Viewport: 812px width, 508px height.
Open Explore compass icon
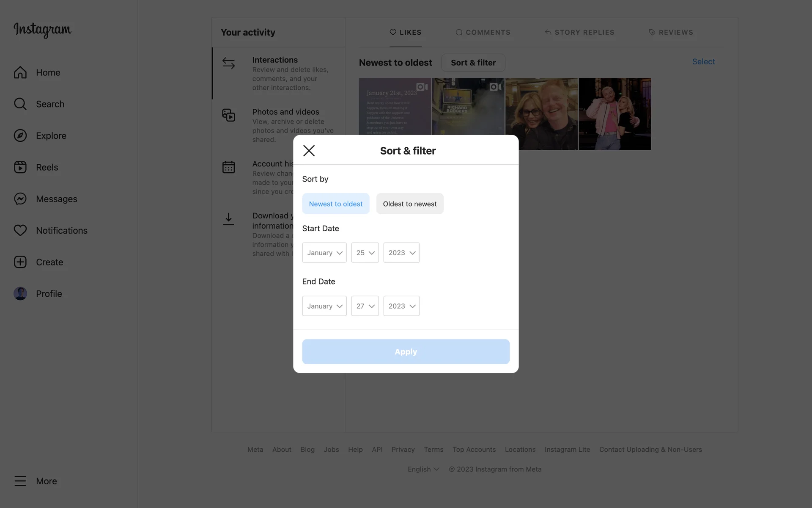pos(20,135)
